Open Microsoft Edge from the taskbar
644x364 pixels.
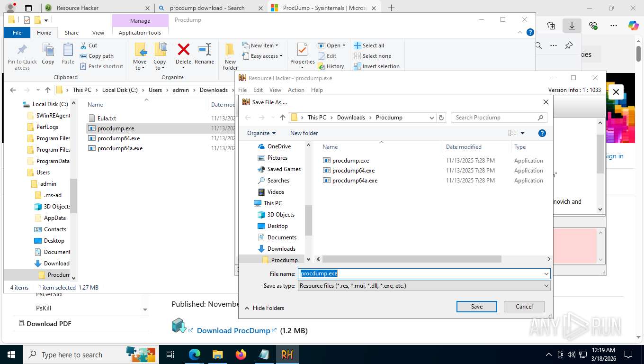click(194, 354)
